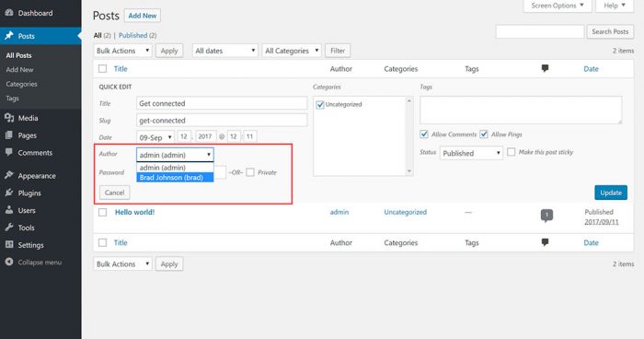Click the day field before the year
The width and height of the screenshot is (644, 339).
(x=184, y=136)
